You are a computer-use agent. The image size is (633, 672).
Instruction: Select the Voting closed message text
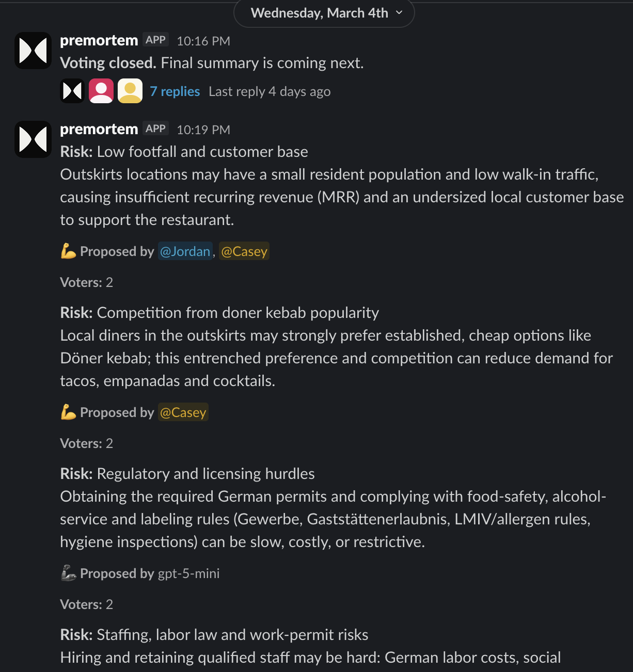click(108, 62)
